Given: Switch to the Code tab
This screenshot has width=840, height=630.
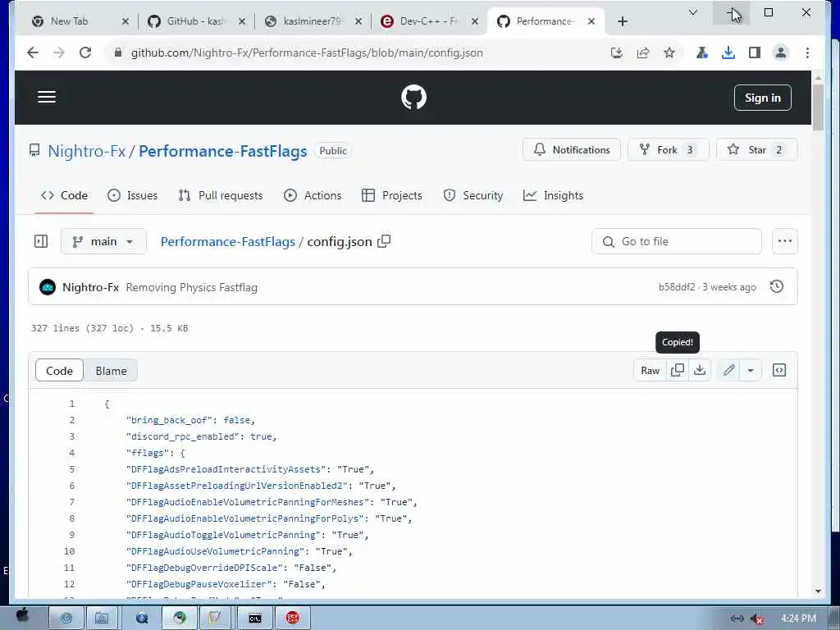Looking at the screenshot, I should (x=64, y=195).
